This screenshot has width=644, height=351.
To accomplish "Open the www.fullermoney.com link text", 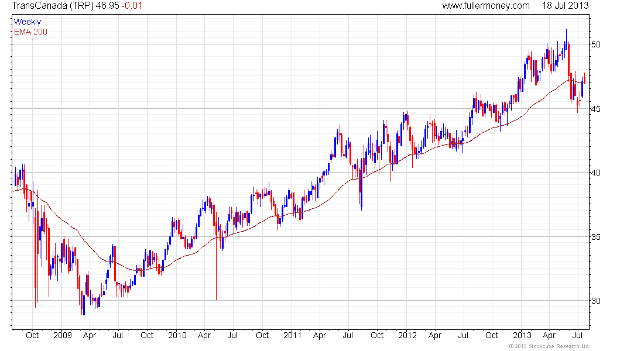I will coord(486,6).
